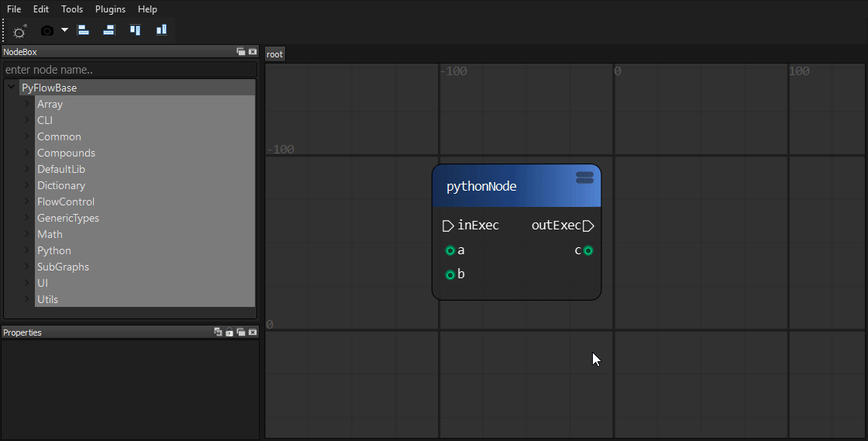Expand the Dictionary category
The height and width of the screenshot is (441, 868).
pos(26,184)
